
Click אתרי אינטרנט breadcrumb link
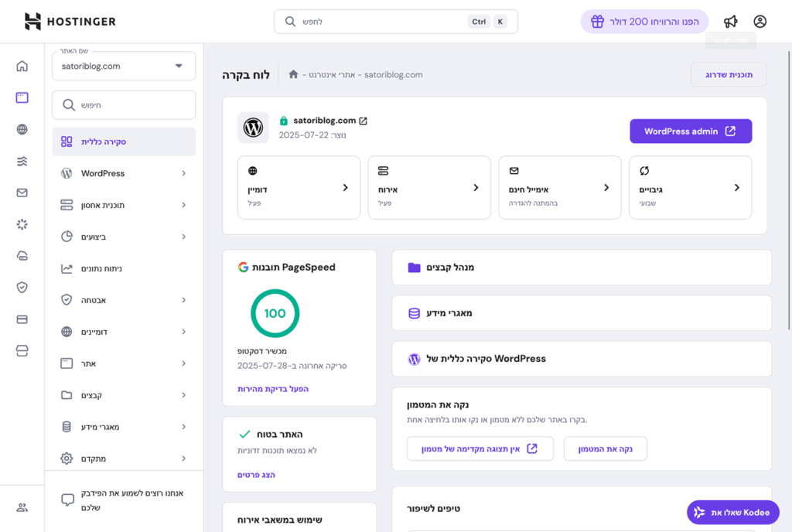(331, 75)
